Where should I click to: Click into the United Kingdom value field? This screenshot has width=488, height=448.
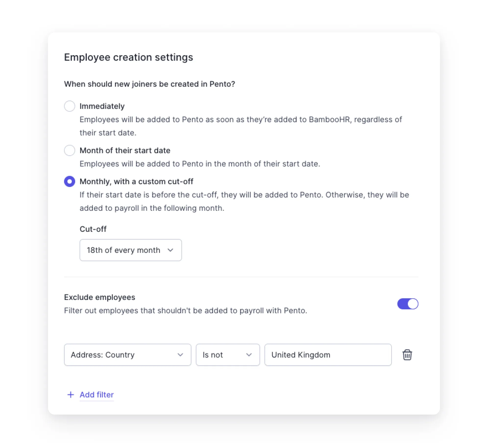[x=328, y=355]
